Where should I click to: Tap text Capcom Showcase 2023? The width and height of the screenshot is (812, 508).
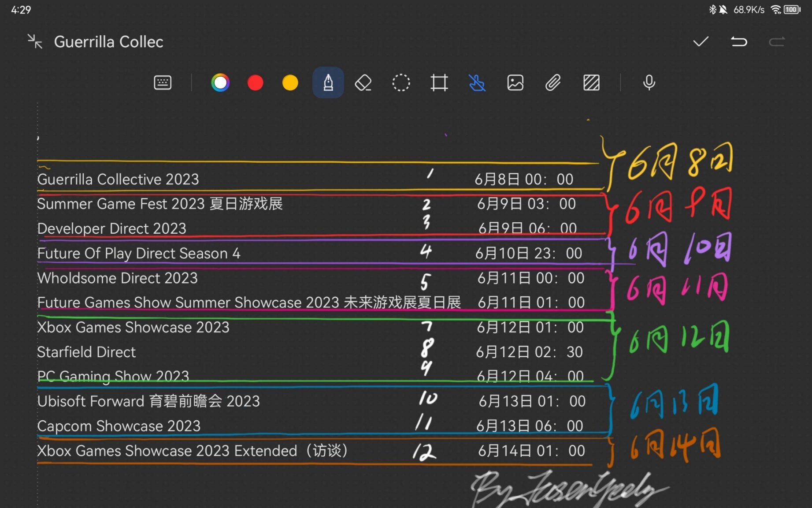[119, 426]
